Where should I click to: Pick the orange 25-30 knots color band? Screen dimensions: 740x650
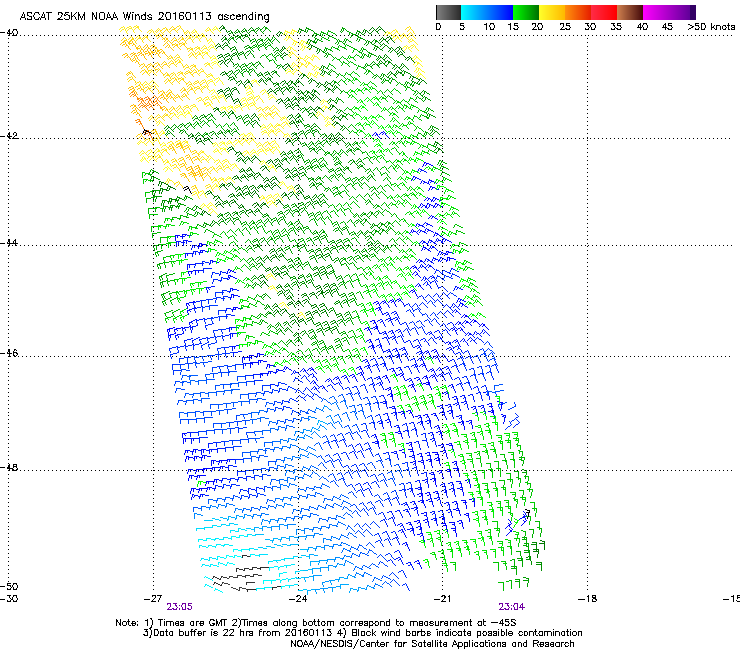pos(578,12)
